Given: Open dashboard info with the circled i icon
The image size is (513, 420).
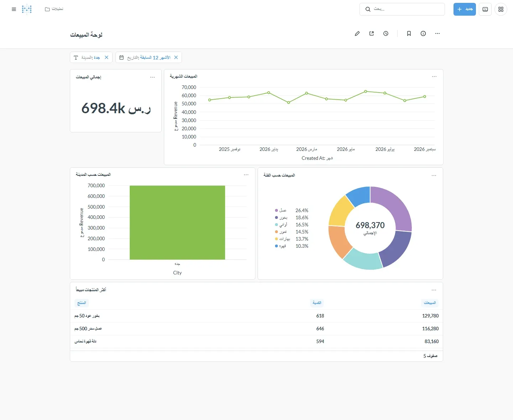Looking at the screenshot, I should click(x=423, y=33).
